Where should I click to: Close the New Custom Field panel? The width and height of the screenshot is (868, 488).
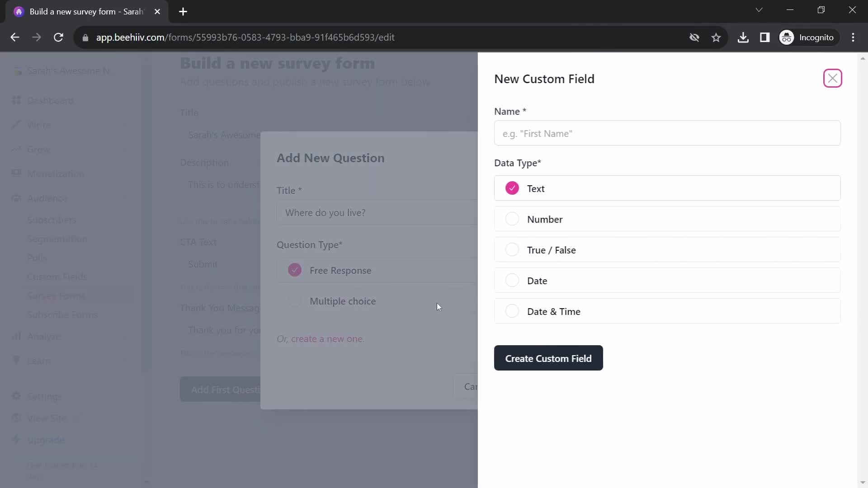click(832, 79)
